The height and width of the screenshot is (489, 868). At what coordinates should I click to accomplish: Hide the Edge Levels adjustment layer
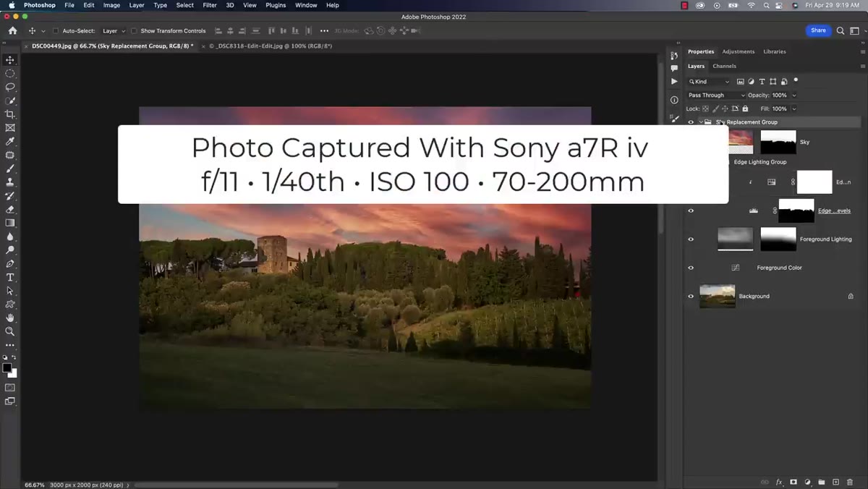tap(691, 211)
